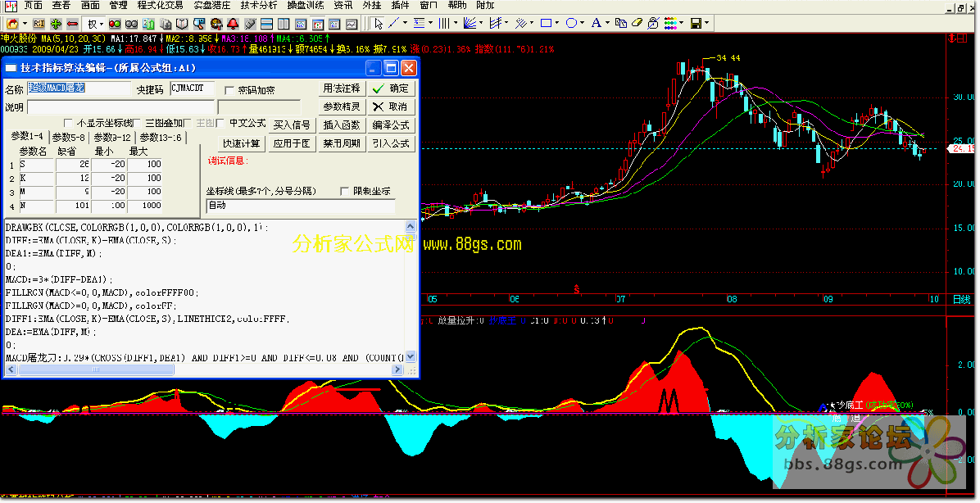The width and height of the screenshot is (980, 503).
Task: Click the 取消 cancel button
Action: (391, 106)
